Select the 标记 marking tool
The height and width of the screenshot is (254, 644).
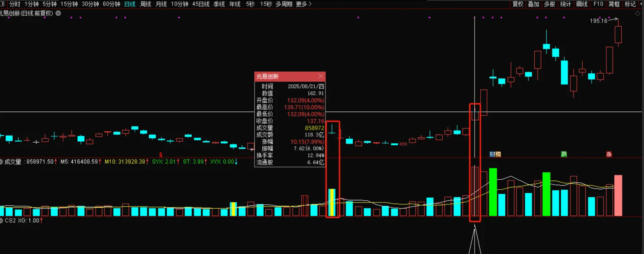pyautogui.click(x=630, y=4)
